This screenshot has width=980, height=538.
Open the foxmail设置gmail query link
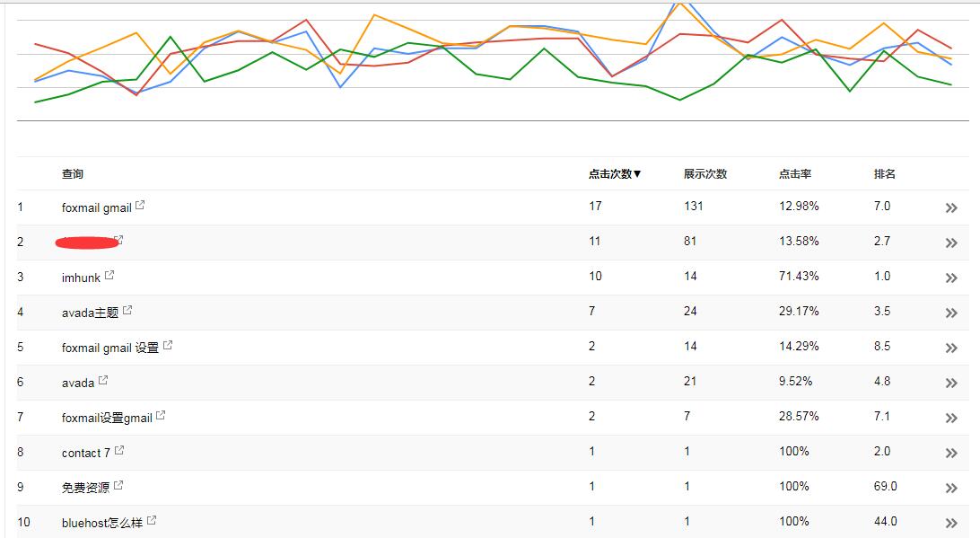(107, 418)
